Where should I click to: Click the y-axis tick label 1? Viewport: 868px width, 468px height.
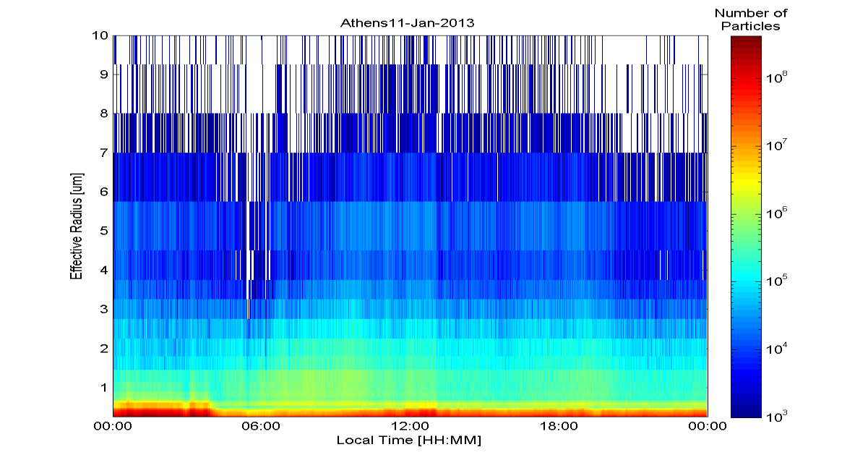tap(104, 387)
